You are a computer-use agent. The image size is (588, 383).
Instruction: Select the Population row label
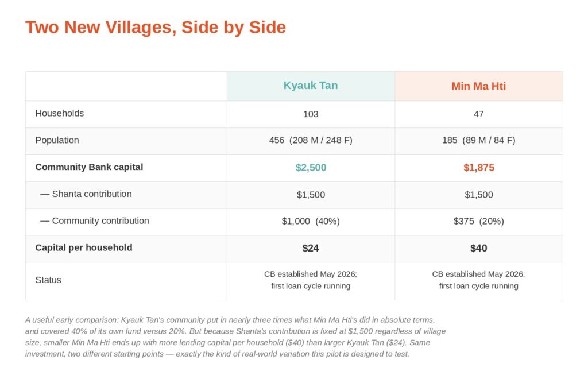(57, 140)
